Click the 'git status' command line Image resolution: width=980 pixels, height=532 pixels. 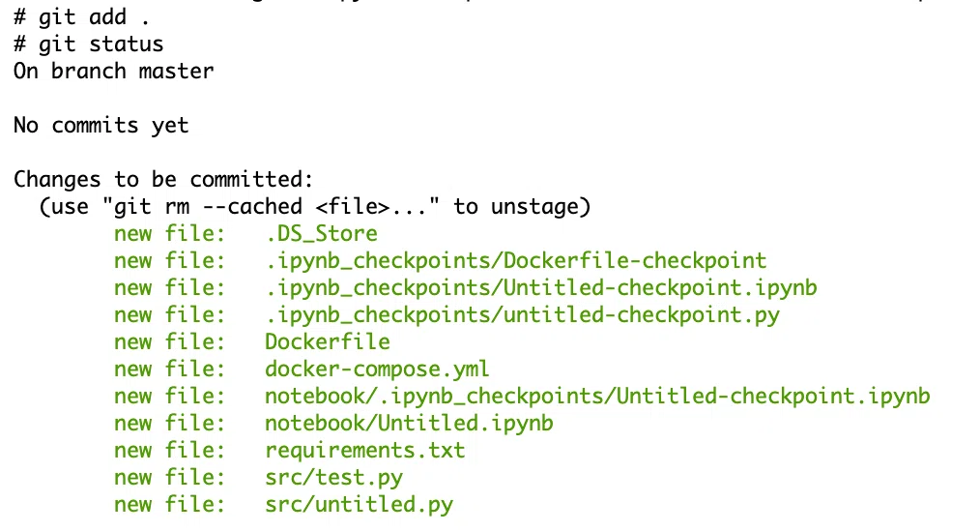(x=88, y=44)
